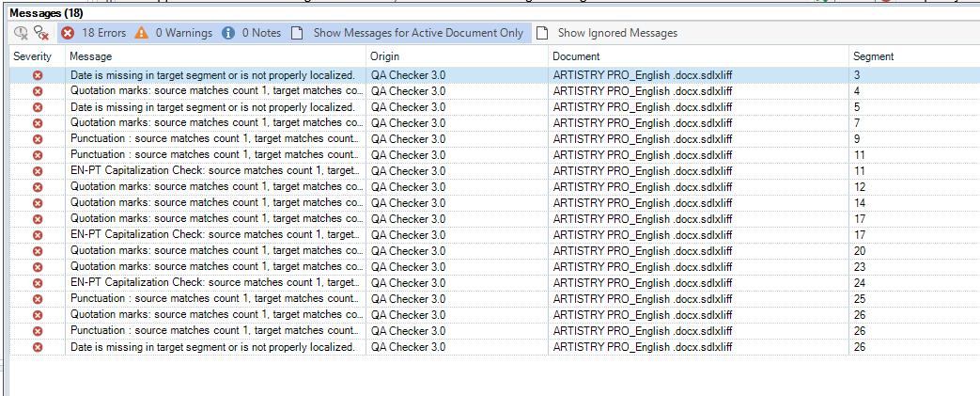The width and height of the screenshot is (980, 396).
Task: Click Show Ignored Messages button
Action: click(607, 33)
